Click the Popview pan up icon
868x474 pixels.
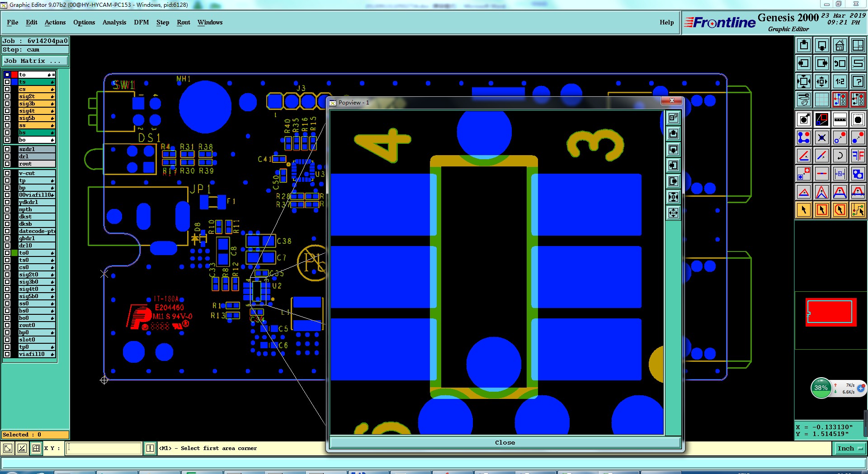673,134
